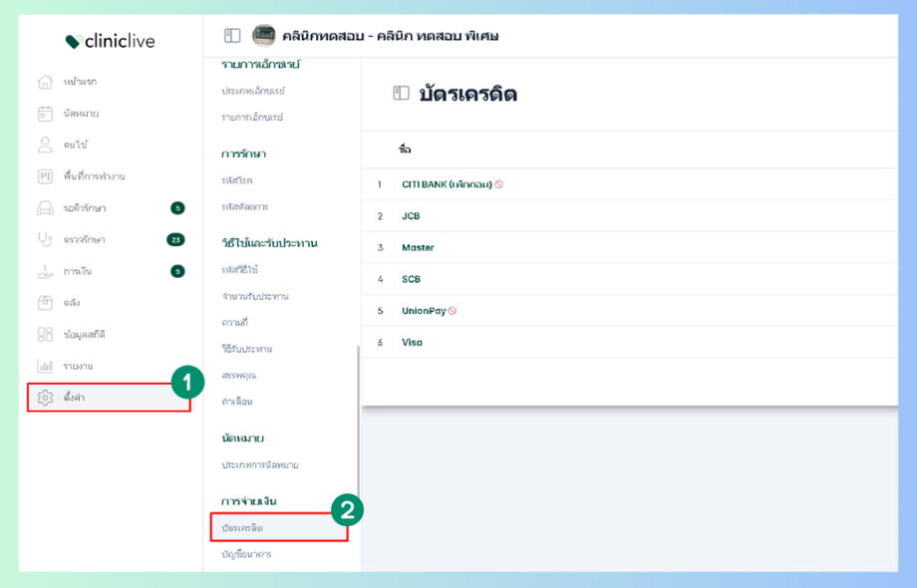Image resolution: width=917 pixels, height=588 pixels.
Task: Open the Master credit card entry
Action: click(418, 248)
